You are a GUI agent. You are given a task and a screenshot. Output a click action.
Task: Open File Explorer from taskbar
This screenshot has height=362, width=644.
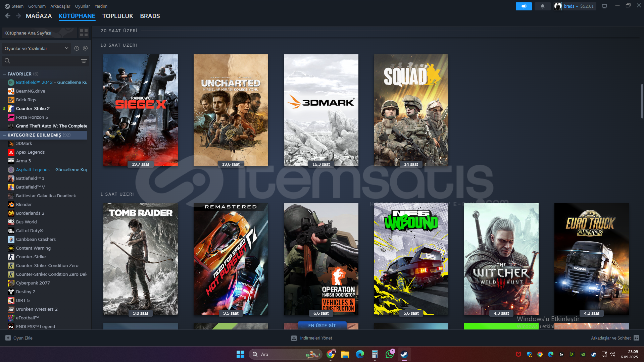pyautogui.click(x=345, y=354)
